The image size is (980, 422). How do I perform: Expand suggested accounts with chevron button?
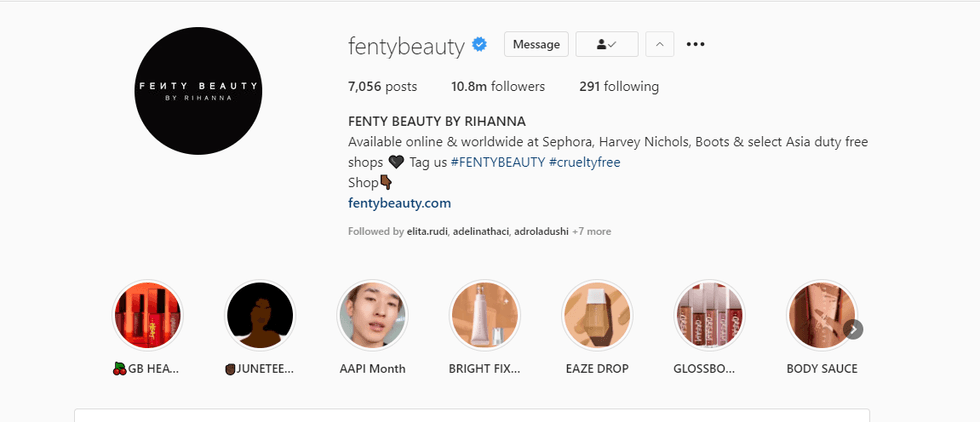point(659,44)
